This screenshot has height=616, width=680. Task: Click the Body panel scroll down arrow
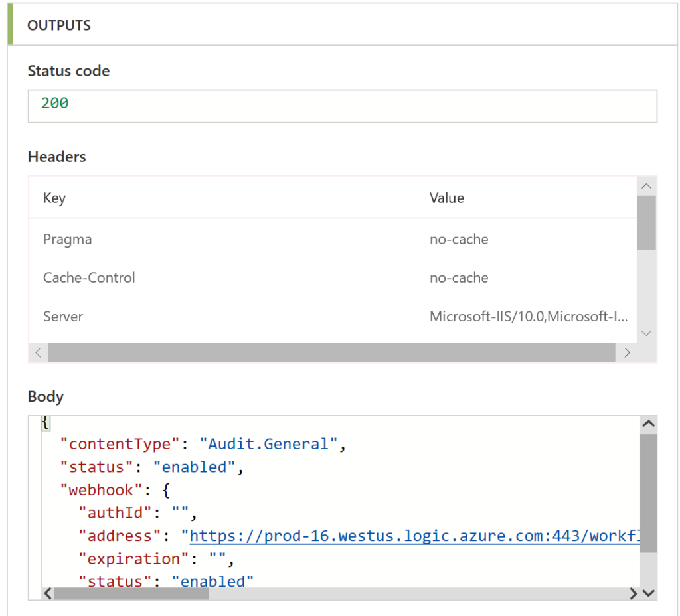tap(649, 593)
